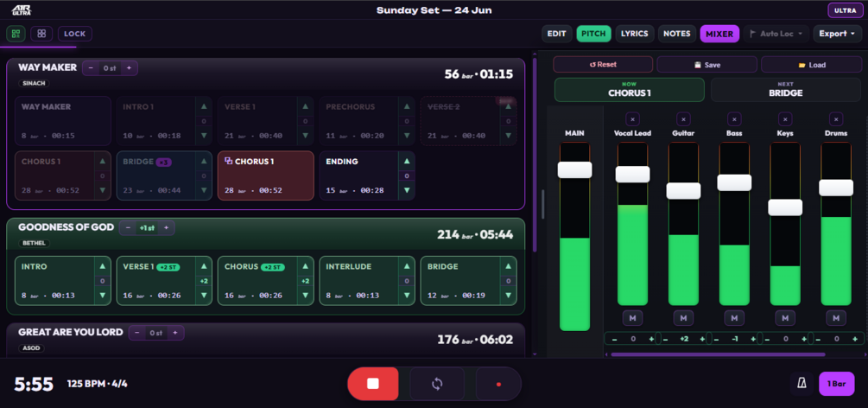868x408 pixels.
Task: Open the LYRICS tab
Action: tap(635, 34)
